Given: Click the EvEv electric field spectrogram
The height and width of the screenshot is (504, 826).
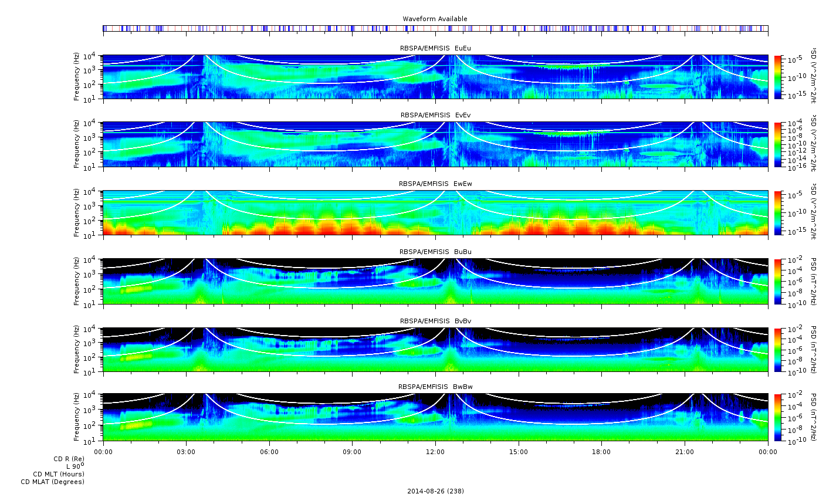Looking at the screenshot, I should [x=435, y=144].
